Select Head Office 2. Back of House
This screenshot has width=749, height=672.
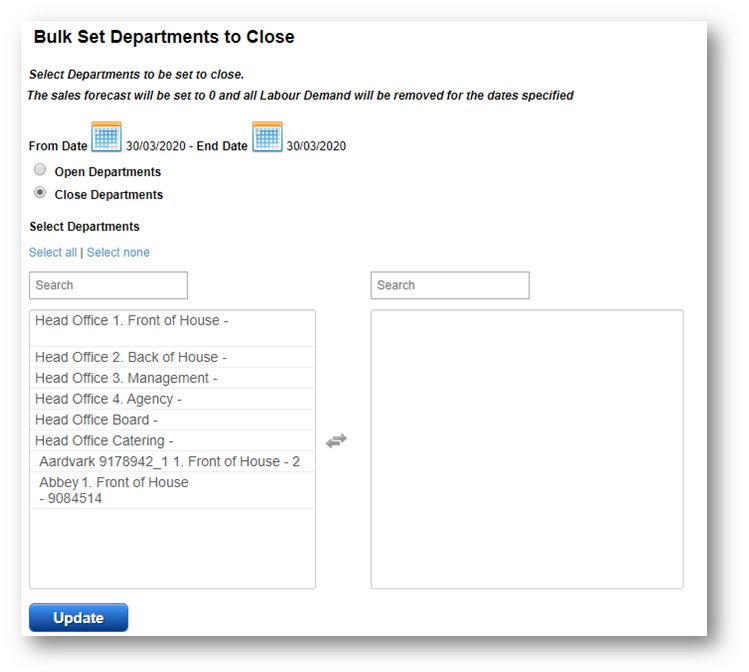[x=131, y=357]
